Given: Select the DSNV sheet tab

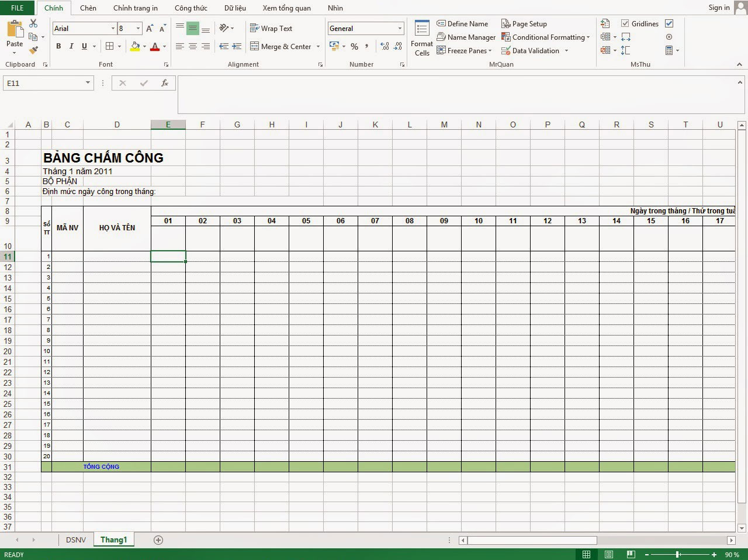Looking at the screenshot, I should [x=75, y=540].
